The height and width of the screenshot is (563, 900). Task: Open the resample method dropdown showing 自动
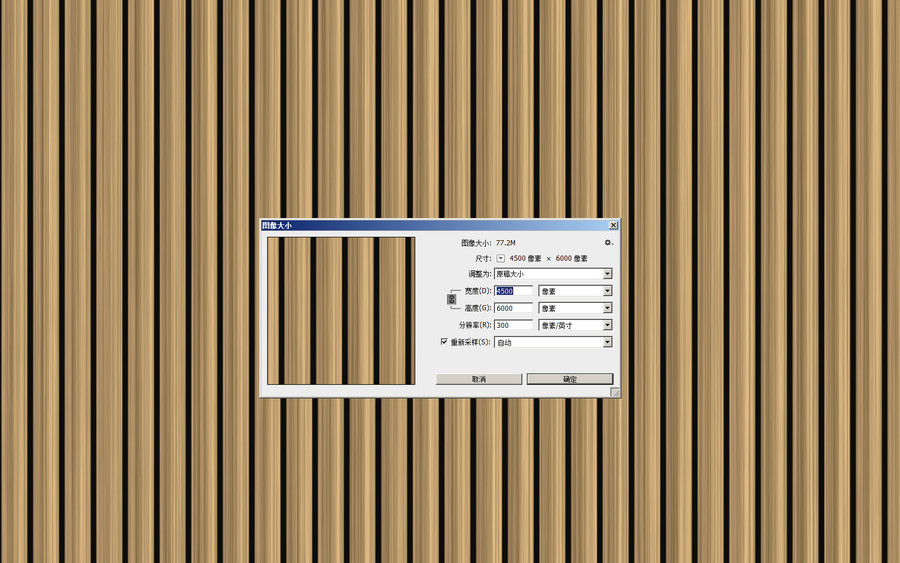[x=553, y=342]
